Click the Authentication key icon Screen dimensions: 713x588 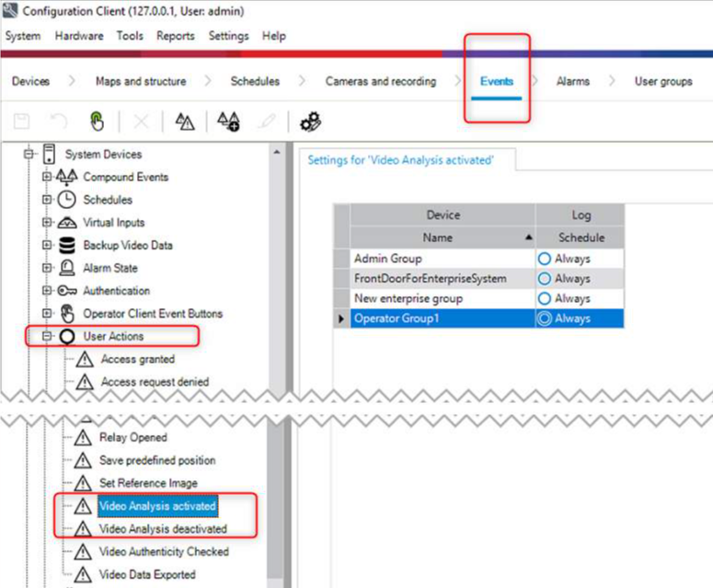(x=67, y=291)
